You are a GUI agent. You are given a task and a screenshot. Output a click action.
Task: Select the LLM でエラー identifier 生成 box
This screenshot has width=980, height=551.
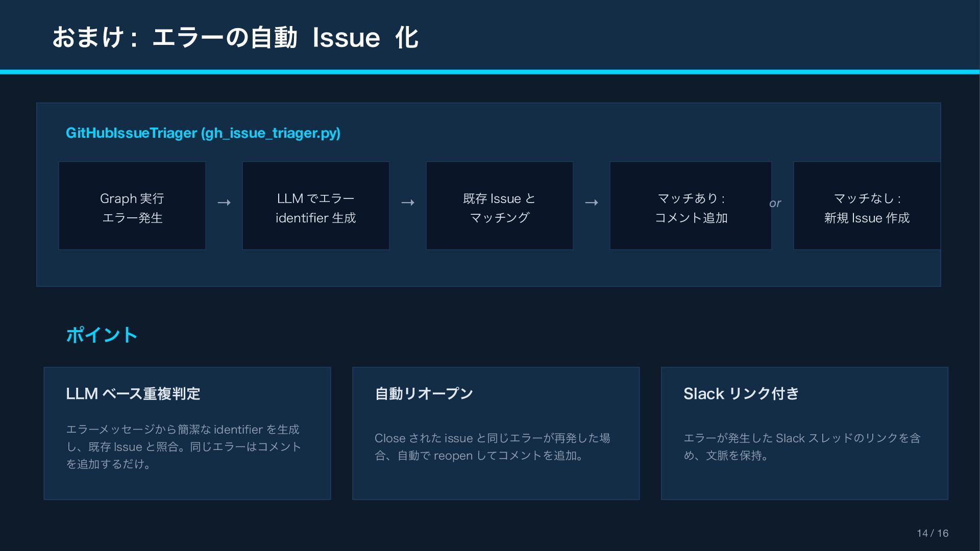(x=315, y=206)
